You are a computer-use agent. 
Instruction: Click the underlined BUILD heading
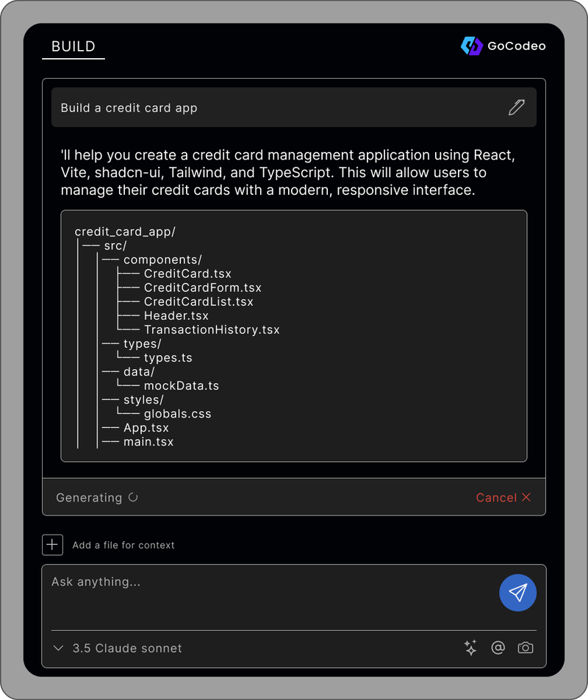73,46
